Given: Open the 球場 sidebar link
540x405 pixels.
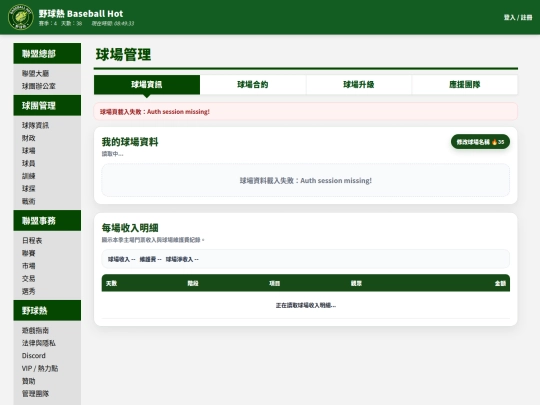Looking at the screenshot, I should pyautogui.click(x=29, y=150).
